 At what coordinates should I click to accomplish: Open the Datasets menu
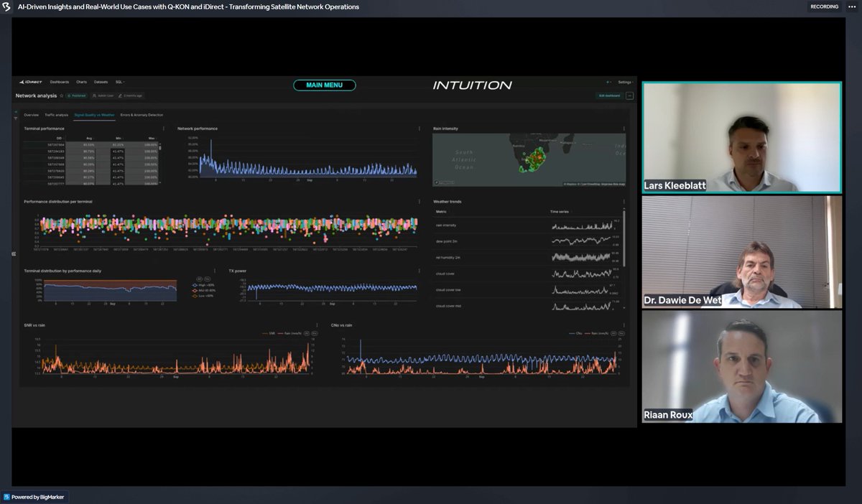point(101,82)
